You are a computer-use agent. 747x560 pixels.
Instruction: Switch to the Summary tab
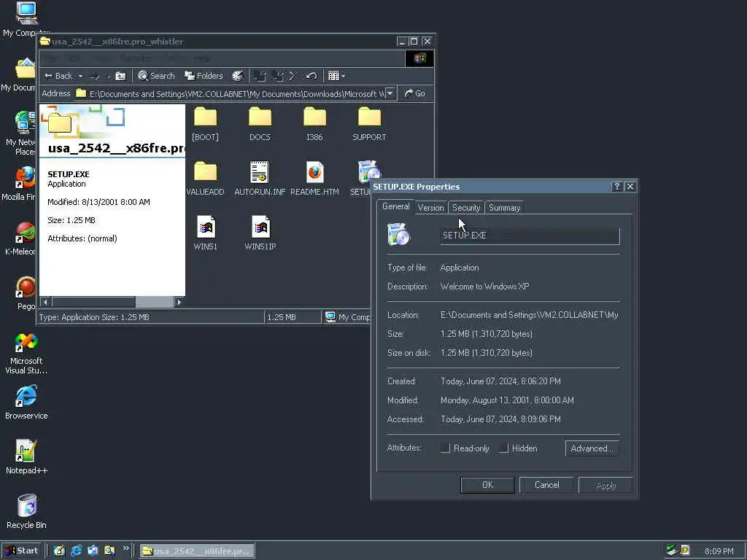[x=505, y=208]
